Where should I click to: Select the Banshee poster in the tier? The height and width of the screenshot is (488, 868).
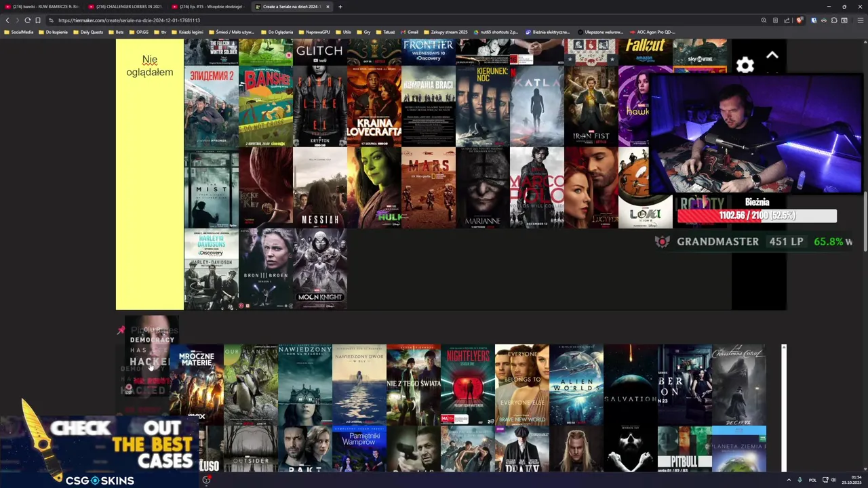265,106
